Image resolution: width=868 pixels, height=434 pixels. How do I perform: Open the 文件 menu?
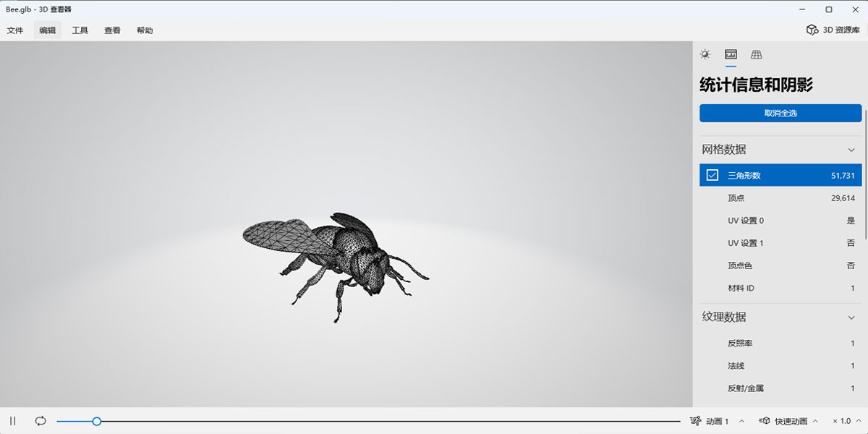coord(15,30)
